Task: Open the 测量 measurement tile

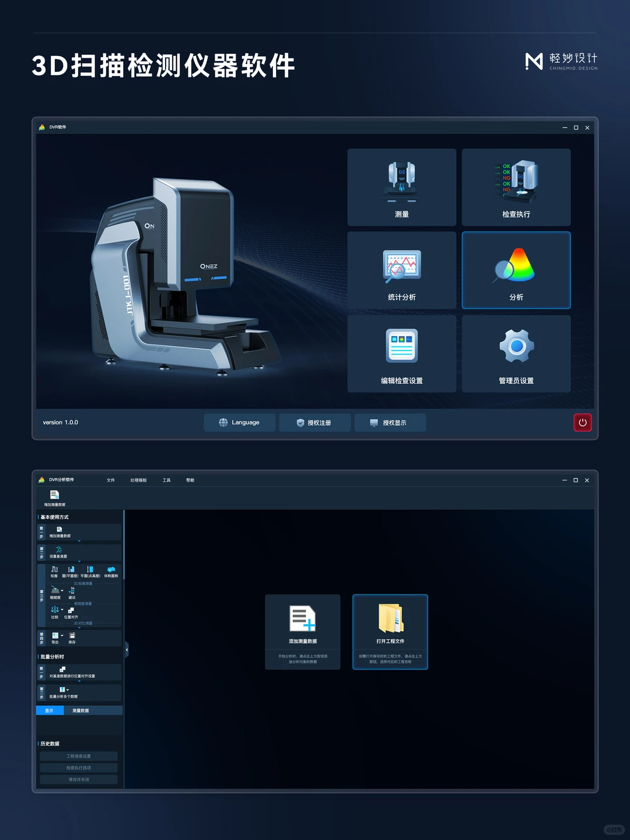Action: pyautogui.click(x=401, y=187)
